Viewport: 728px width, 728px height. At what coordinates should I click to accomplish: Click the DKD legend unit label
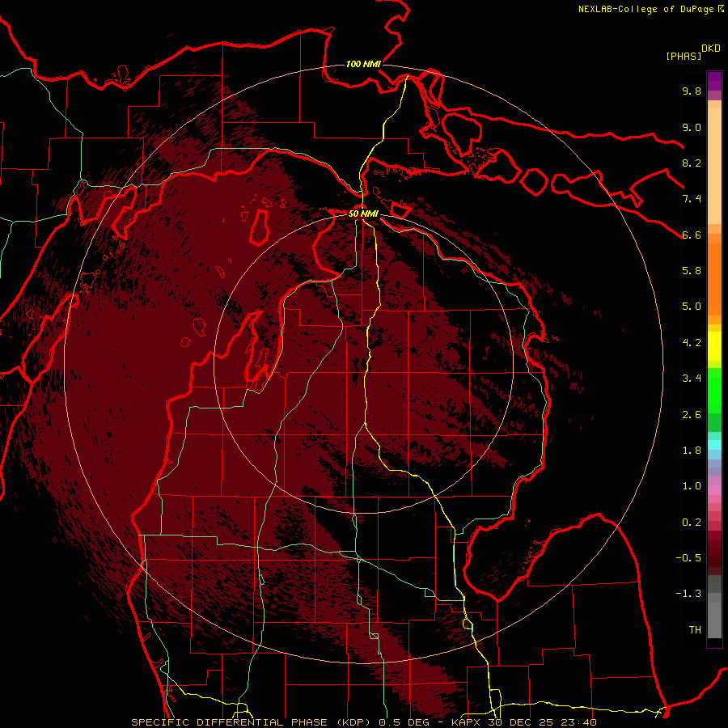[711, 49]
